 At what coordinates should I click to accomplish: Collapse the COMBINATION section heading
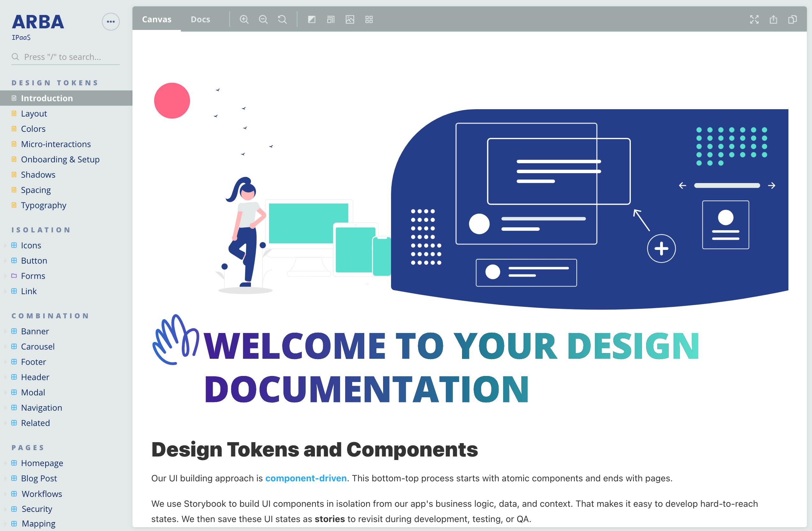pos(51,316)
